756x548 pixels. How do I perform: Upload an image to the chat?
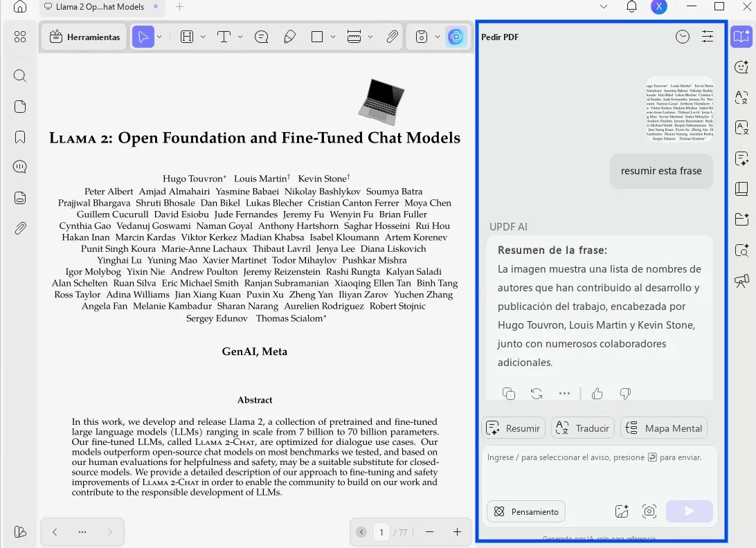click(622, 511)
